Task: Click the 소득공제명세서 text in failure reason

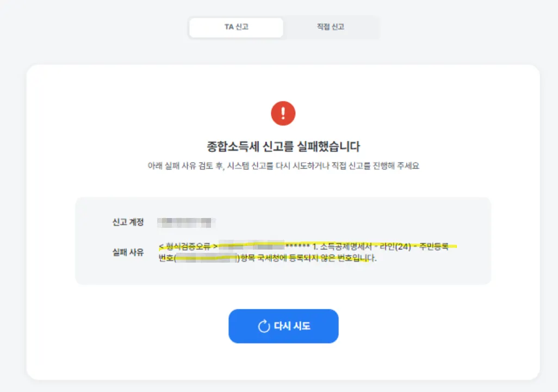Action: [346, 246]
